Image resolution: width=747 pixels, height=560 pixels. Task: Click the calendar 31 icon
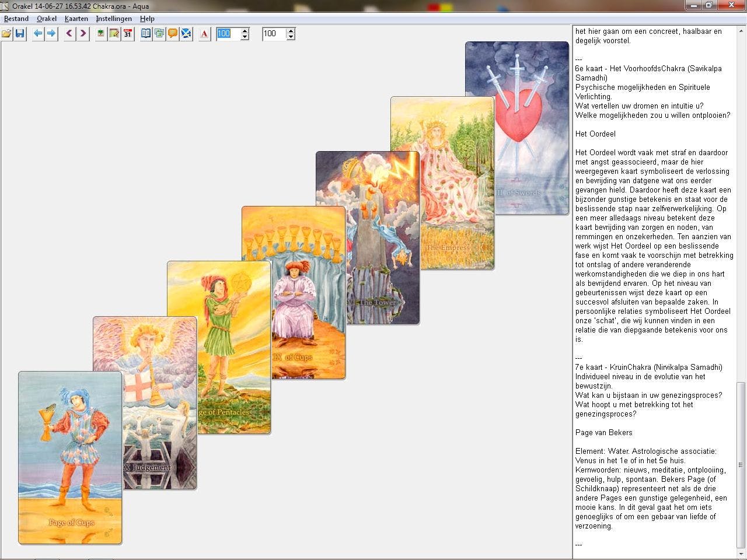pyautogui.click(x=128, y=34)
